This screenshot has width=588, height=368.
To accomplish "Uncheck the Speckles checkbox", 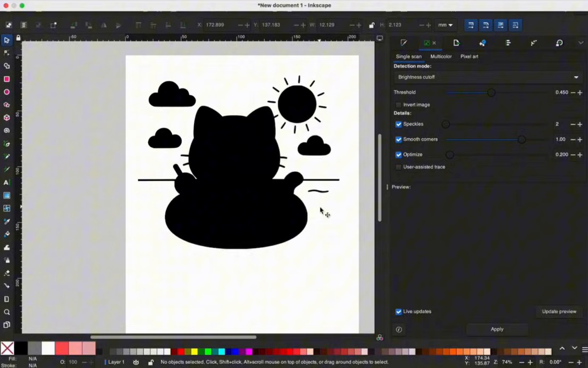I will pos(398,124).
